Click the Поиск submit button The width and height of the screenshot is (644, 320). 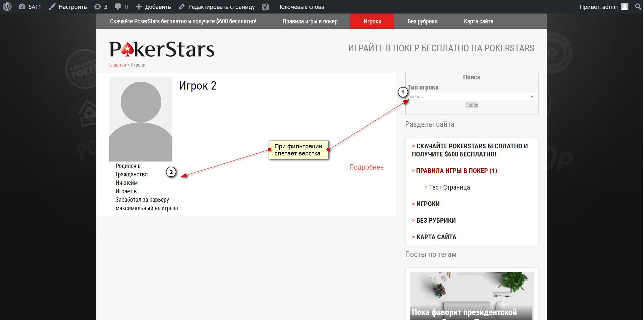[472, 105]
